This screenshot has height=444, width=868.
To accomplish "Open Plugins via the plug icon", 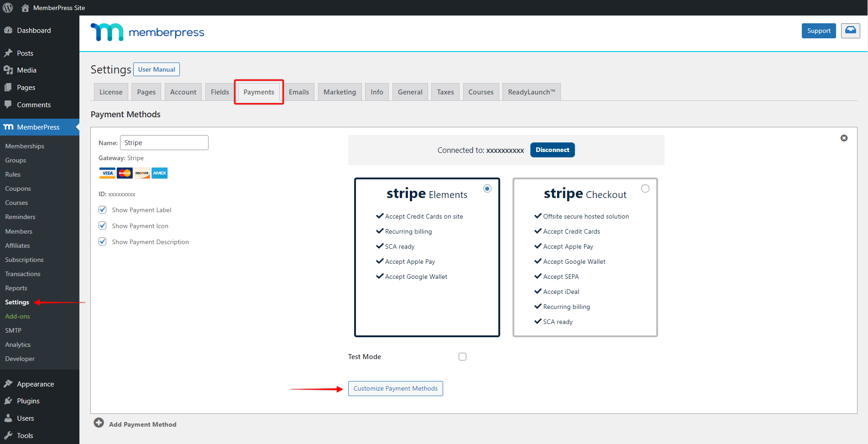I will click(x=9, y=401).
